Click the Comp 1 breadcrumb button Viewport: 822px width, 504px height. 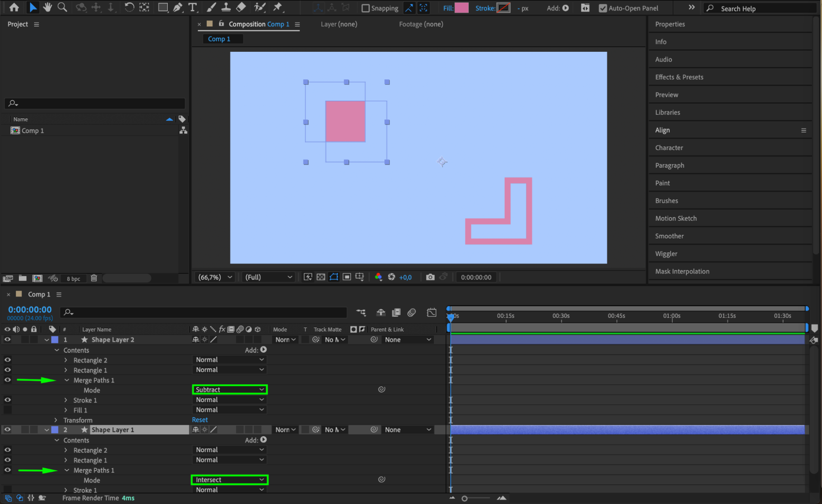[x=219, y=39]
